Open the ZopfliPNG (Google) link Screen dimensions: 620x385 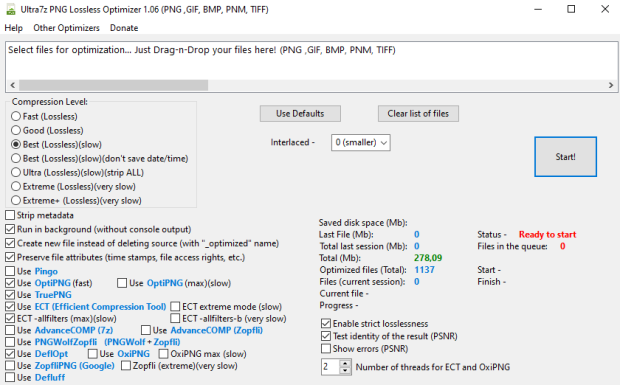pos(75,366)
